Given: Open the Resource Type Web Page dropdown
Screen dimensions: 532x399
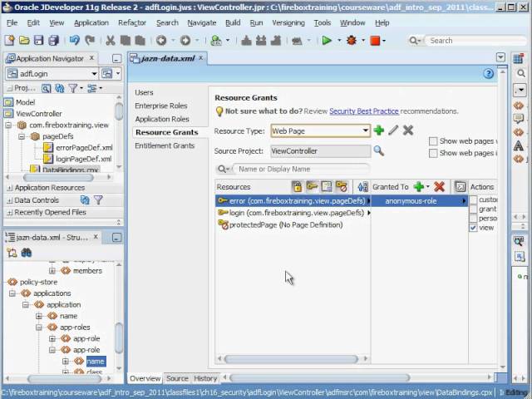Looking at the screenshot, I should [x=365, y=131].
